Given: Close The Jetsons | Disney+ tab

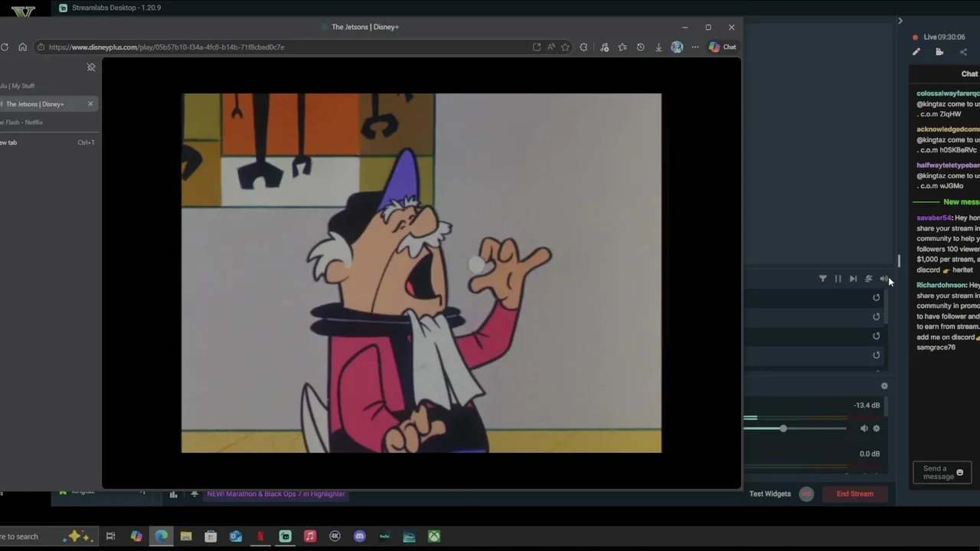Looking at the screenshot, I should point(90,104).
